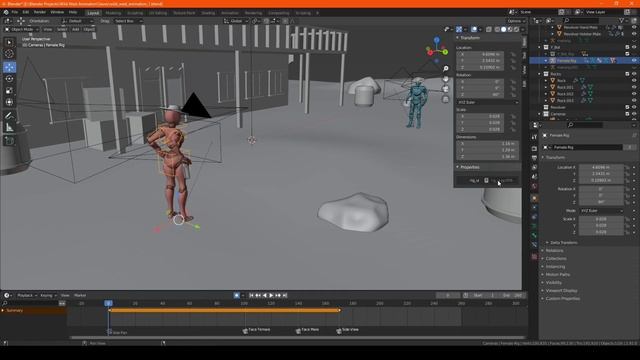Select the Transform tool
This screenshot has height=360, width=640.
[x=9, y=102]
